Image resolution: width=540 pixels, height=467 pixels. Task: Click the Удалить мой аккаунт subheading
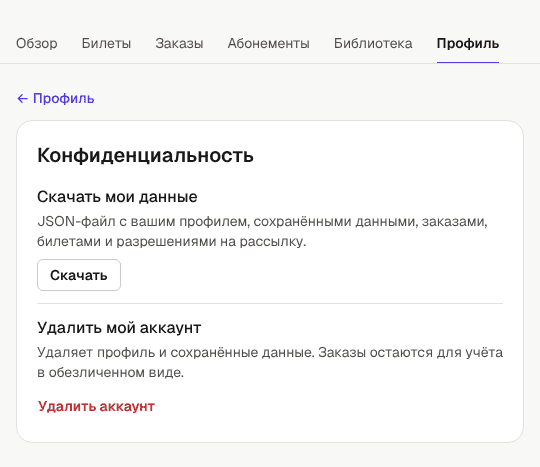[x=119, y=328]
